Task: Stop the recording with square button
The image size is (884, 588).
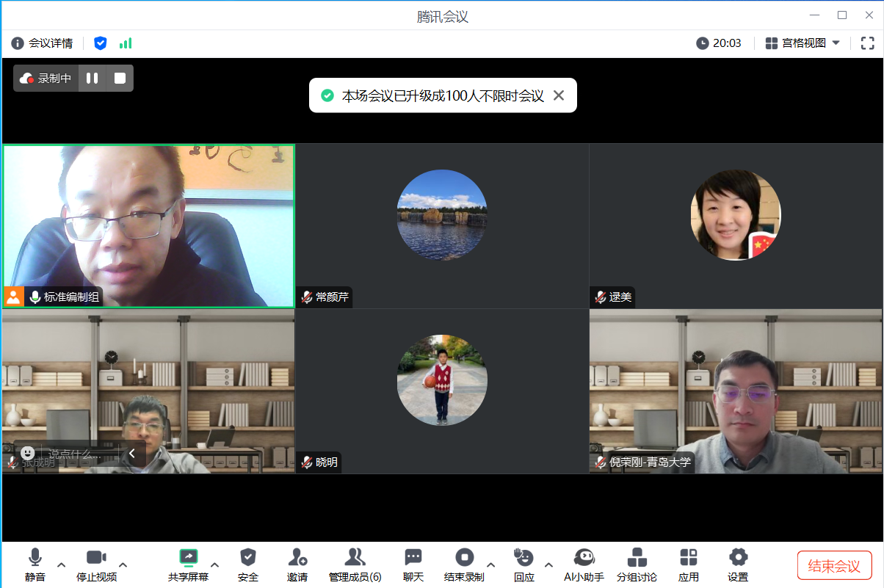Action: tap(120, 78)
